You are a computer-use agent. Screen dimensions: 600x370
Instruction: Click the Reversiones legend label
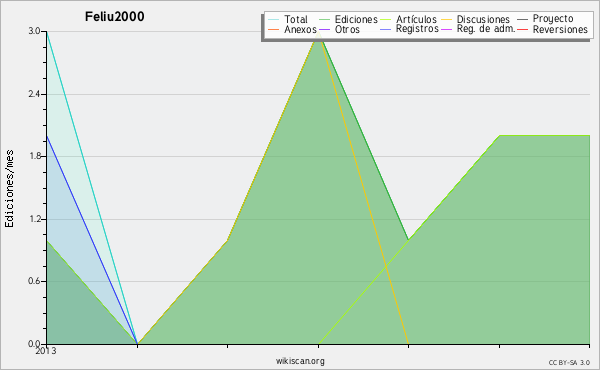(x=560, y=29)
